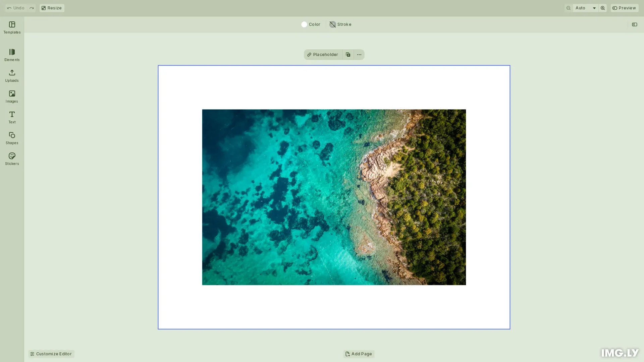Zoom in using the magnifier icon

(x=603, y=8)
